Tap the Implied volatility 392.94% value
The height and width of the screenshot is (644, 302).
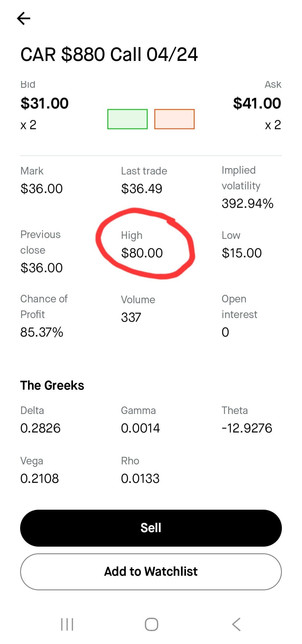(x=247, y=203)
